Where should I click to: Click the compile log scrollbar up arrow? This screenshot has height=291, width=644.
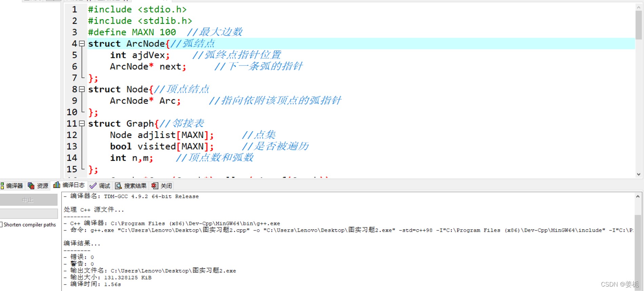point(638,196)
